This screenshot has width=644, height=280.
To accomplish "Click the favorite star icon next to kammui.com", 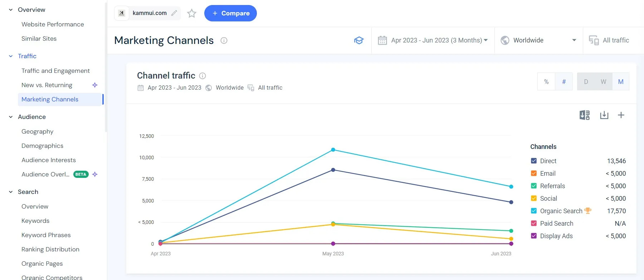I will tap(192, 13).
